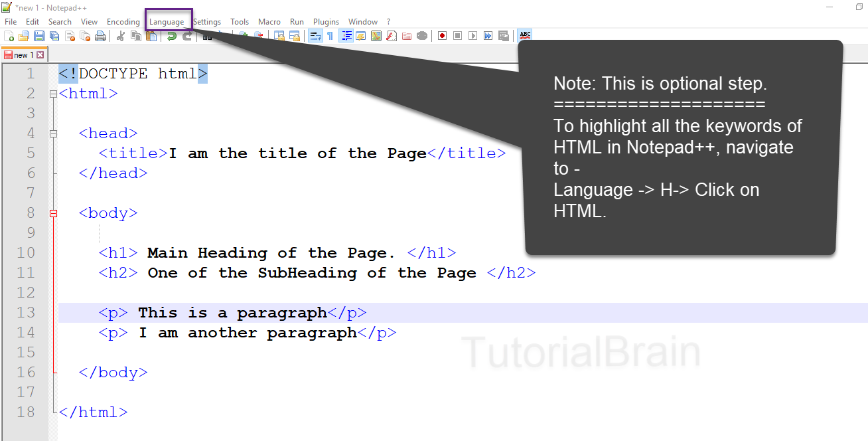Screen dimensions: 868x441
Task: Start macro recording with red dot icon
Action: [442, 36]
